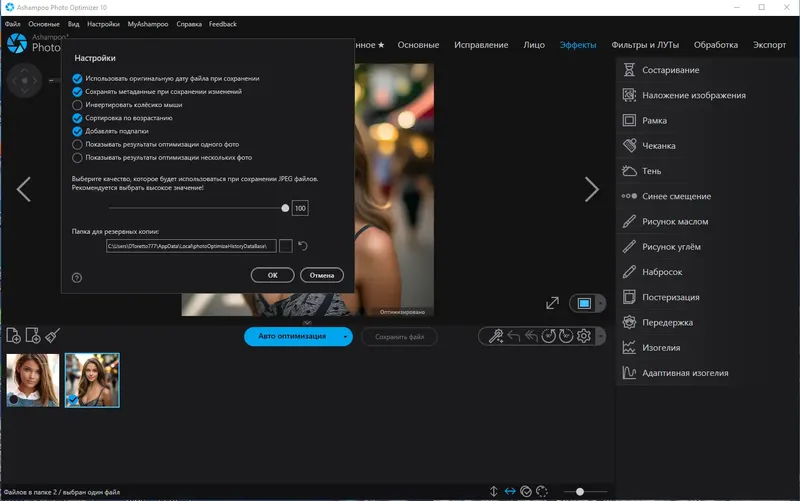This screenshot has height=501, width=800.
Task: Open the Вид menu
Action: 73,24
